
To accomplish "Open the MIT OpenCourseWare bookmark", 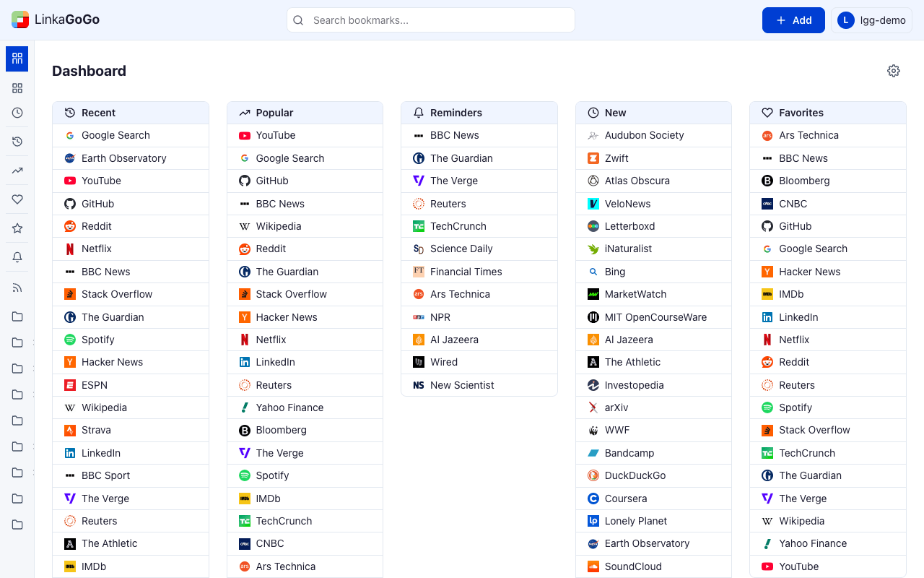I will click(655, 317).
